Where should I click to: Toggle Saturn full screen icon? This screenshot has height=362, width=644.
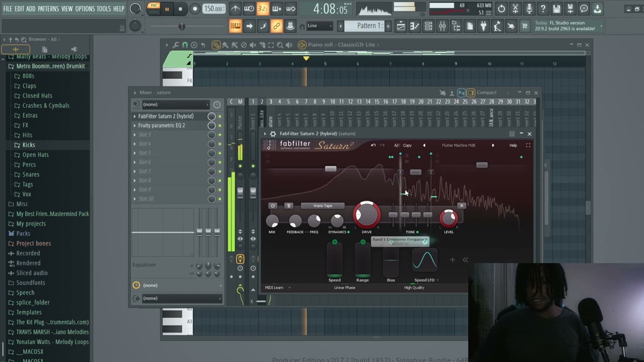tap(528, 145)
